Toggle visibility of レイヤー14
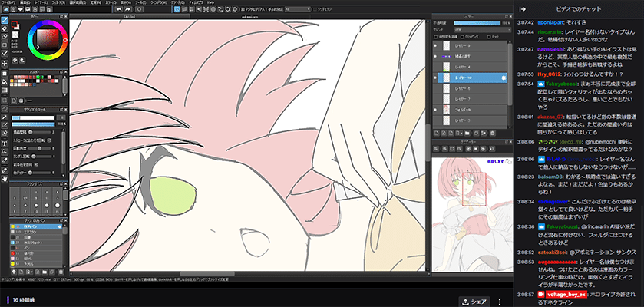The width and height of the screenshot is (644, 307). click(435, 67)
